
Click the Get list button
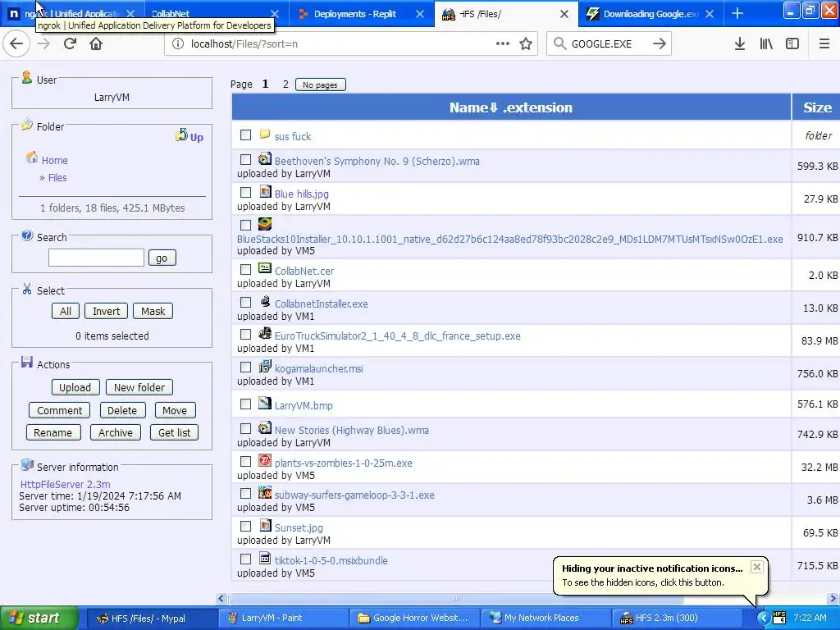[x=174, y=432]
